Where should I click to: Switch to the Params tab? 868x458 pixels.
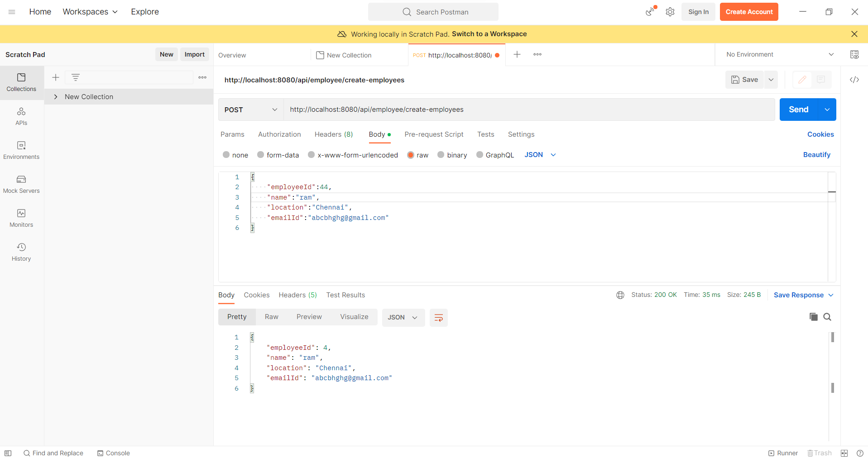pyautogui.click(x=232, y=134)
